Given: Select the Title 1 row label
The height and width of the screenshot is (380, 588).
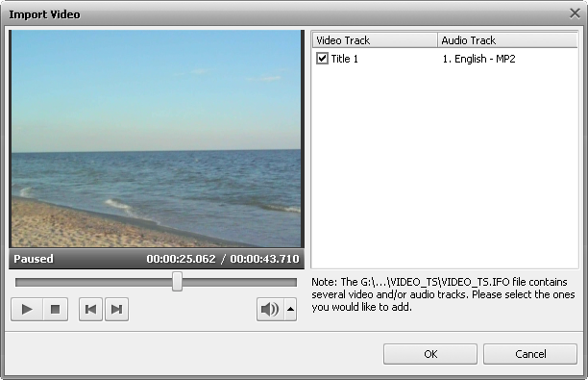Looking at the screenshot, I should coord(344,59).
